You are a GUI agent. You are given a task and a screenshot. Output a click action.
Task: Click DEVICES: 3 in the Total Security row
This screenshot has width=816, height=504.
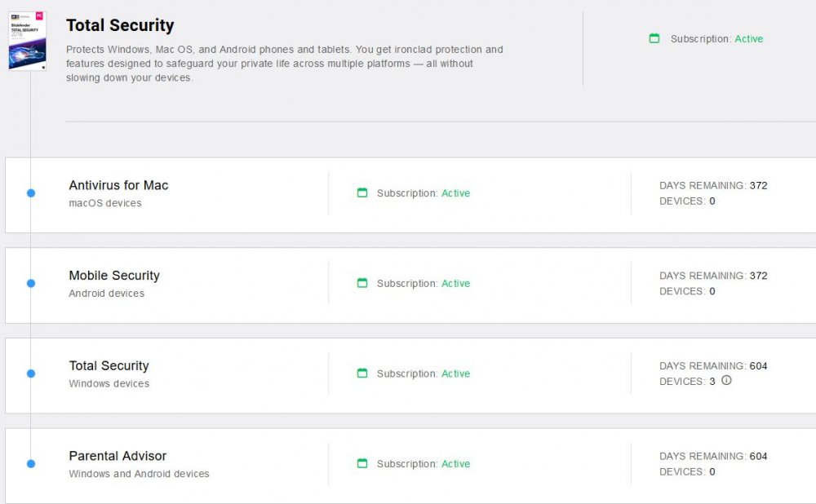click(687, 382)
